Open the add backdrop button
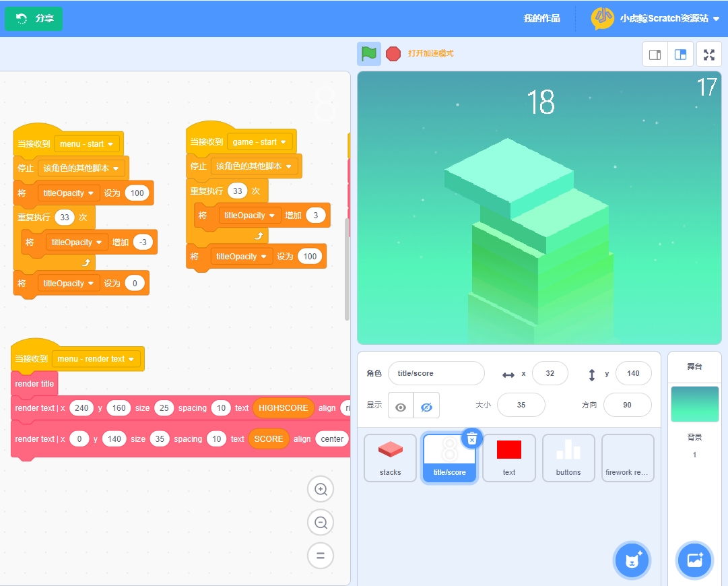 click(694, 560)
